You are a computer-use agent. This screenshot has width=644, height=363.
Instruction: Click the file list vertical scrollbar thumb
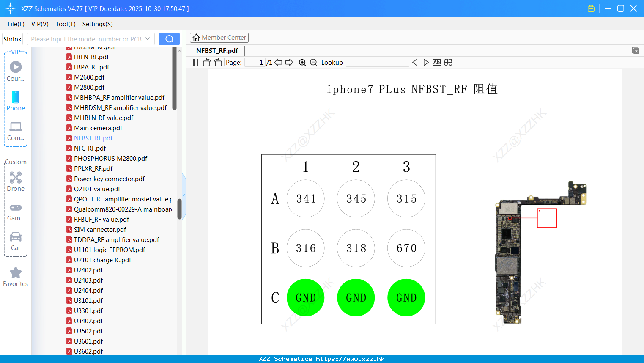179,209
